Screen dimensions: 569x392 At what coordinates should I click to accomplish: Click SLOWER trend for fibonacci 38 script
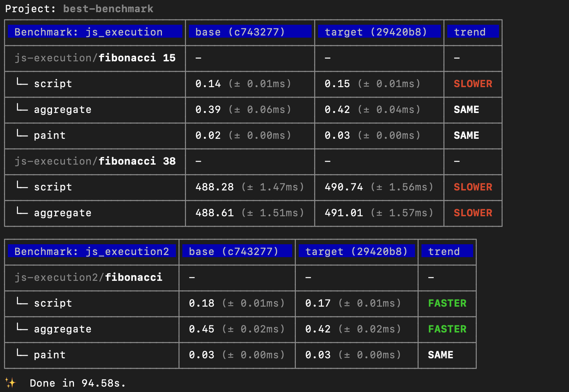click(x=473, y=187)
